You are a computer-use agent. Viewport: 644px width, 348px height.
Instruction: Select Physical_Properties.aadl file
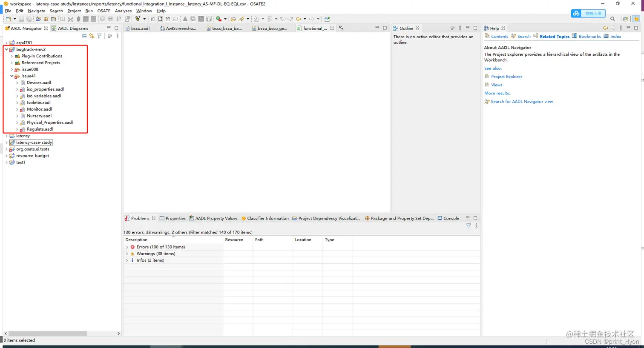(50, 123)
